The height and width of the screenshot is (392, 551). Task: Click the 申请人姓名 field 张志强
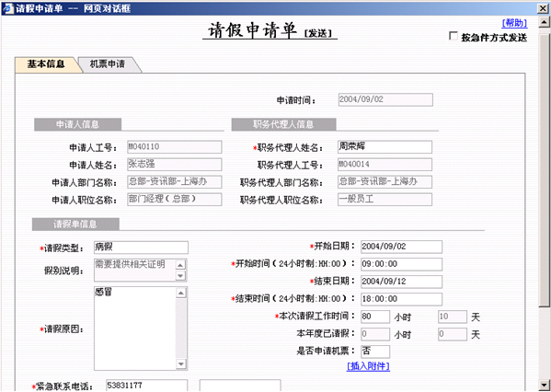(x=174, y=164)
